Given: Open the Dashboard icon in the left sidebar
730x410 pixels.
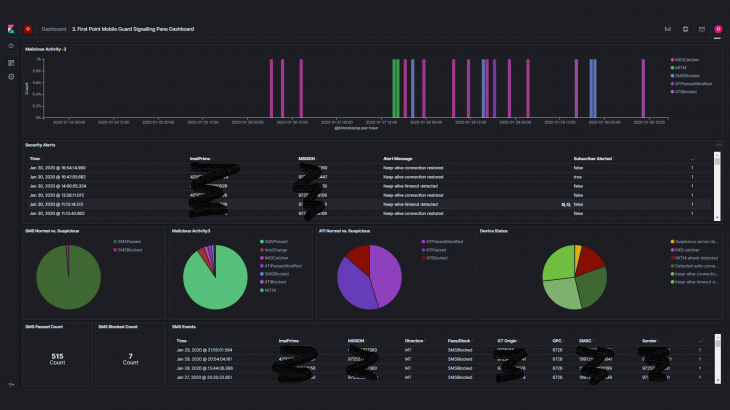Looking at the screenshot, I should (11, 62).
